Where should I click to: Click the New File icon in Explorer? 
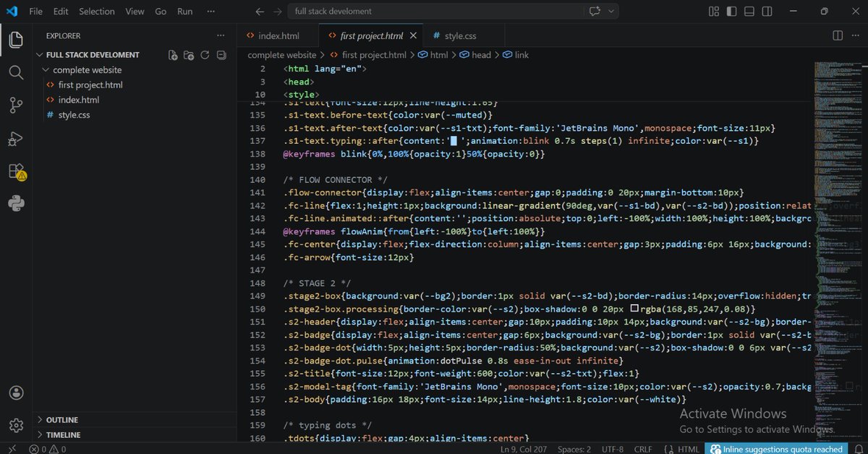click(x=173, y=55)
